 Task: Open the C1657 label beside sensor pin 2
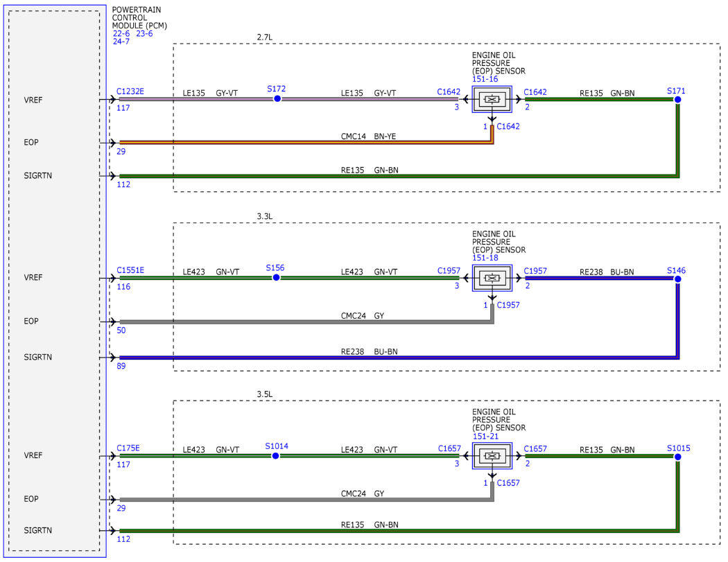coord(535,449)
